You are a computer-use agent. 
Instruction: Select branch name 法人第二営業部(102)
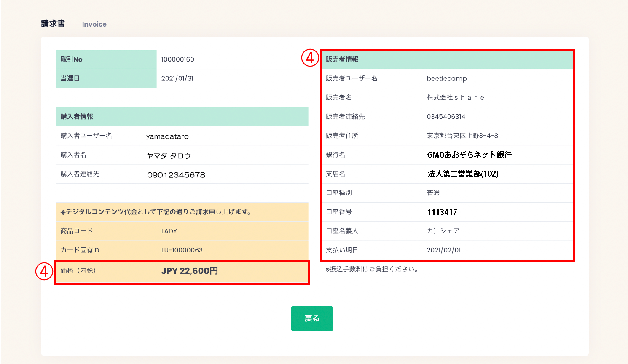click(x=463, y=174)
